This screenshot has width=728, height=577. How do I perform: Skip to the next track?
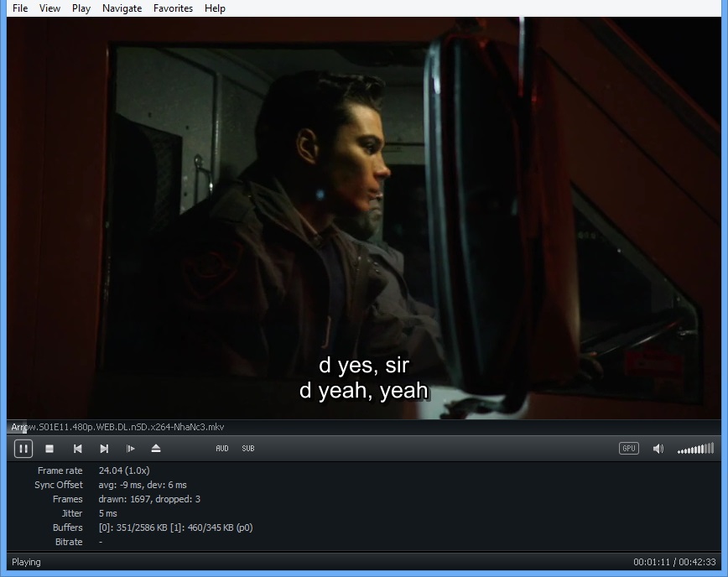click(104, 449)
